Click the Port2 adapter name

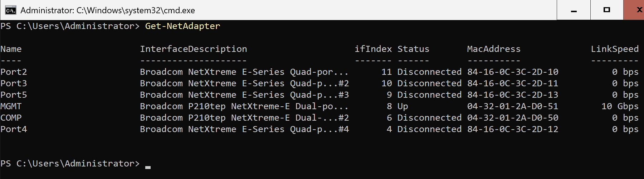click(14, 72)
